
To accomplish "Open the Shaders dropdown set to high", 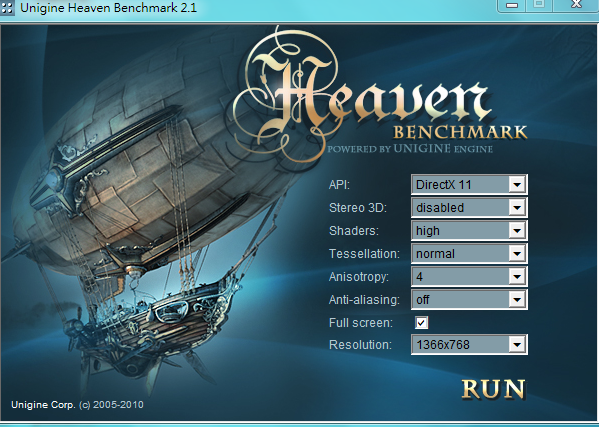I will click(469, 231).
